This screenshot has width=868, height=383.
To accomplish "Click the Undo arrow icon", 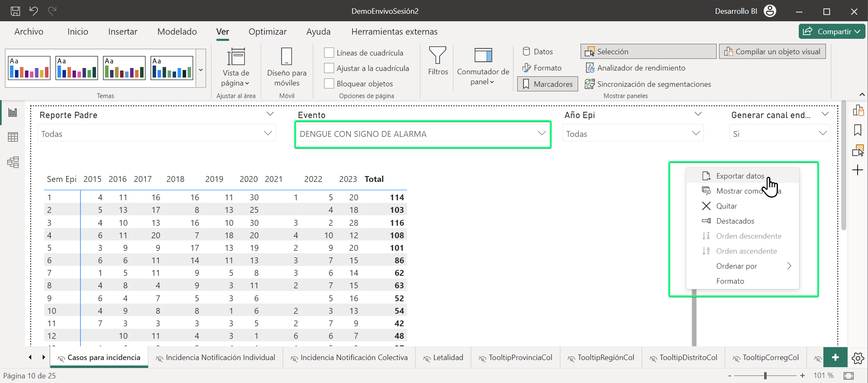I will click(x=34, y=11).
